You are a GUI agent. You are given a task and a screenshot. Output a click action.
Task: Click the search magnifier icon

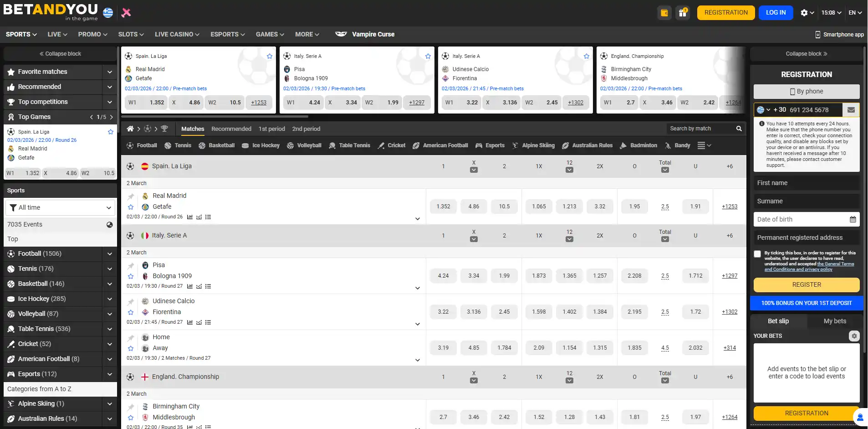click(x=739, y=129)
